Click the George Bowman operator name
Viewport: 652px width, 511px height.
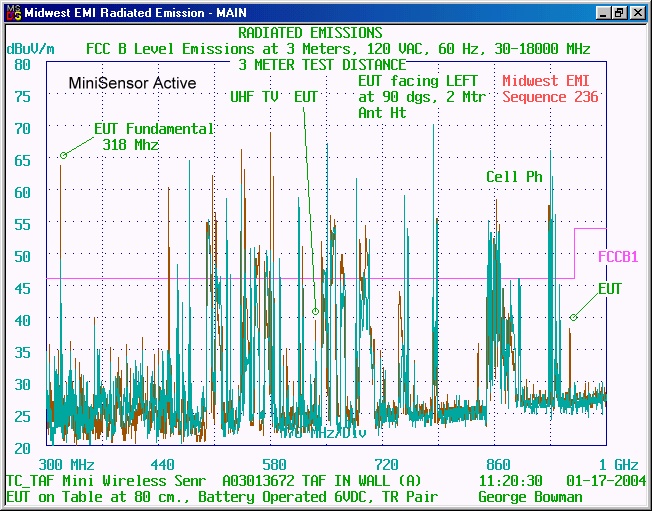(530, 497)
